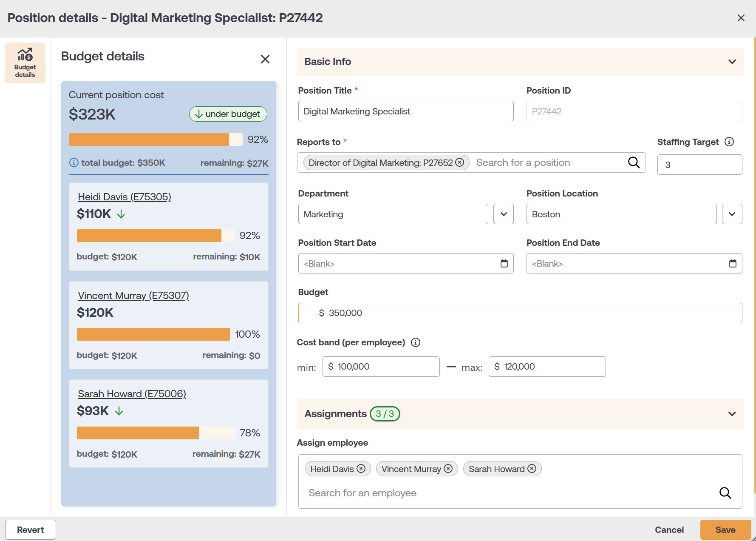Click the position search magnifier icon
Image resolution: width=756 pixels, height=541 pixels.
click(x=634, y=162)
